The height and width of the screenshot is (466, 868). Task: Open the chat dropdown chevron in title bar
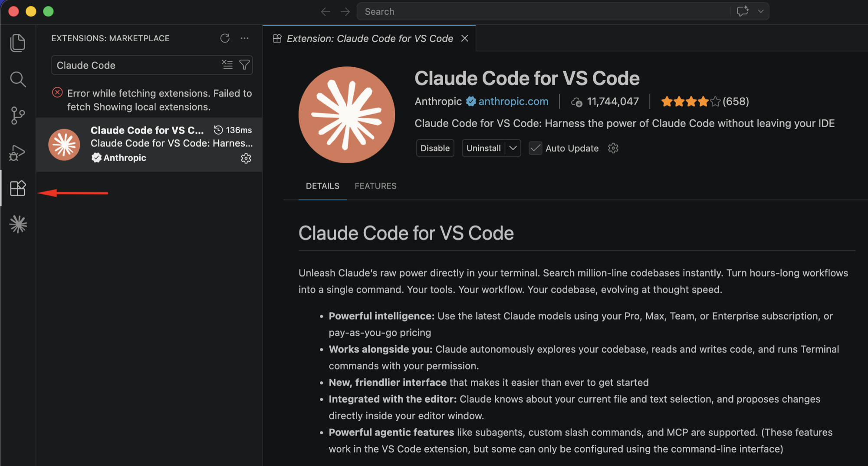[760, 11]
